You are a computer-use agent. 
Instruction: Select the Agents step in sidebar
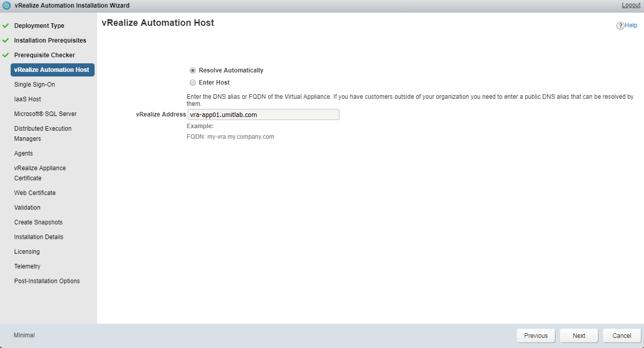tap(24, 153)
